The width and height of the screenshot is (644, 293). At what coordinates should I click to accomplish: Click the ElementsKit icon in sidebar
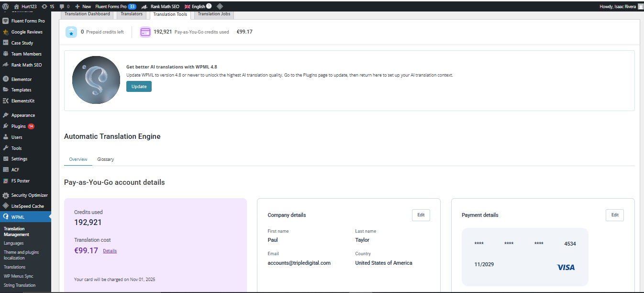pyautogui.click(x=6, y=101)
